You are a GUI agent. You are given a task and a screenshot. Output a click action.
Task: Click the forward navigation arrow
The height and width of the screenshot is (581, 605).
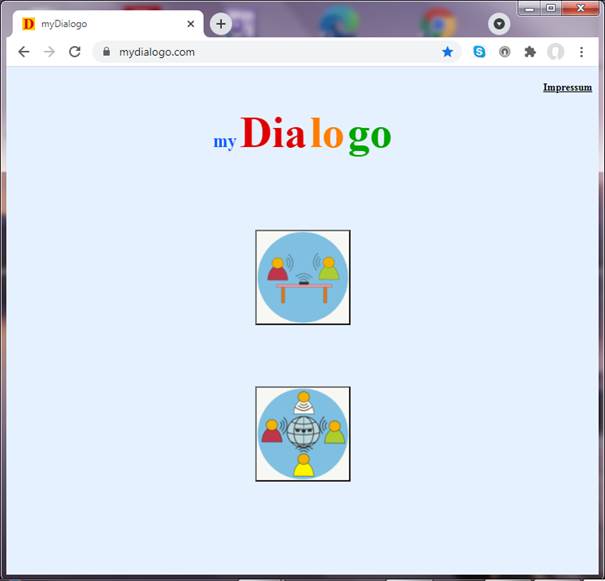(x=49, y=52)
